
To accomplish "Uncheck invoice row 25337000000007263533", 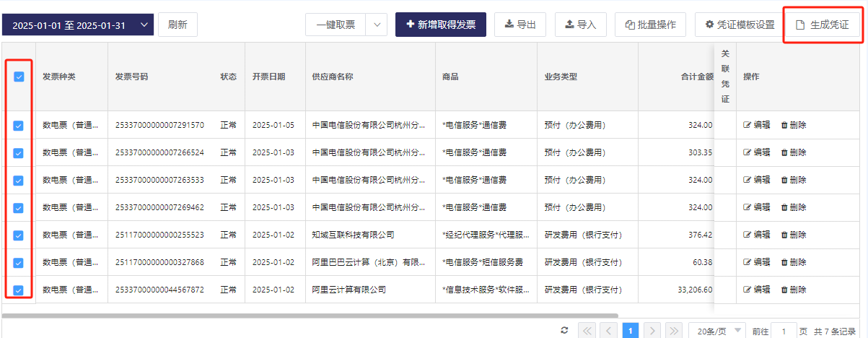I will tap(19, 181).
